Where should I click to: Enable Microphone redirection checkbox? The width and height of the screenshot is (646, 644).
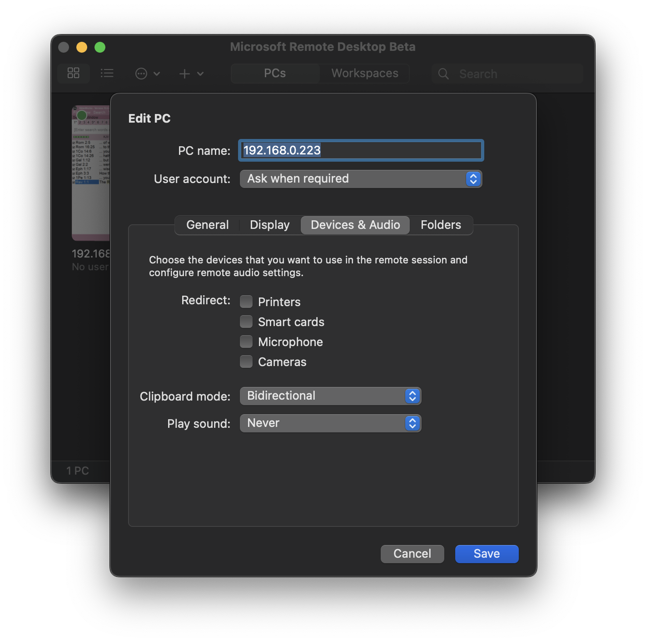pos(246,342)
